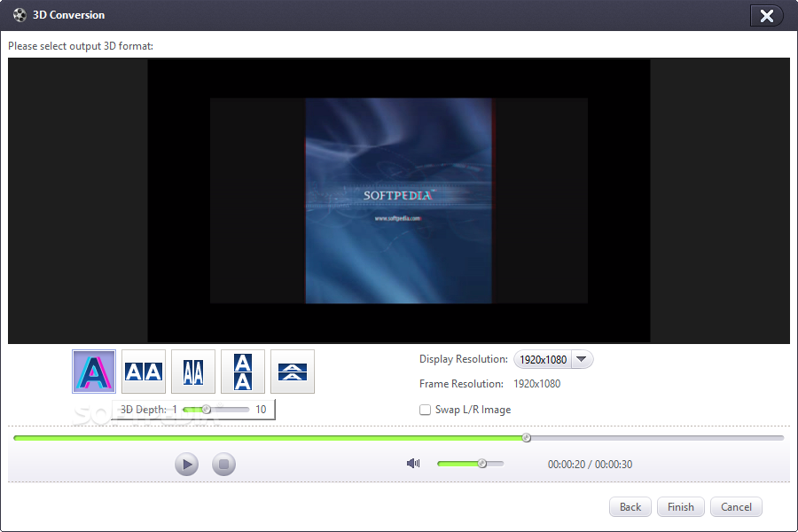Click the Frame Resolution 1920x1080 value
This screenshot has width=798, height=532.
(x=537, y=384)
